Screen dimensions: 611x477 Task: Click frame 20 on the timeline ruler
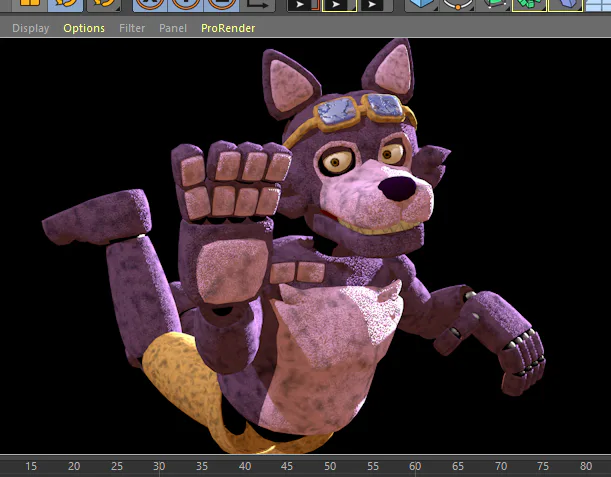(x=74, y=466)
